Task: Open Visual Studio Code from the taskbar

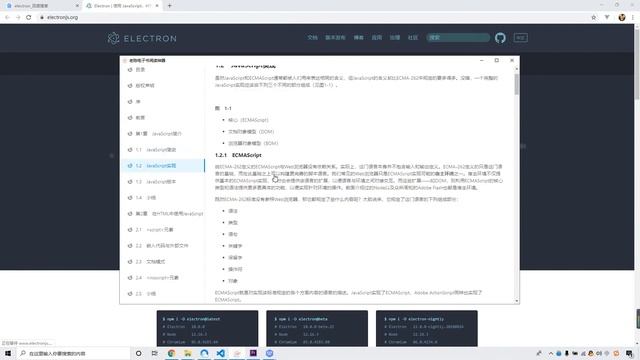Action: pos(220,353)
